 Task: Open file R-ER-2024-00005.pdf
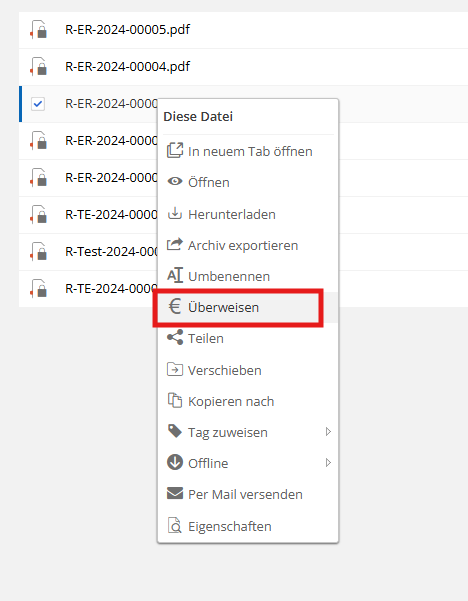(x=127, y=30)
